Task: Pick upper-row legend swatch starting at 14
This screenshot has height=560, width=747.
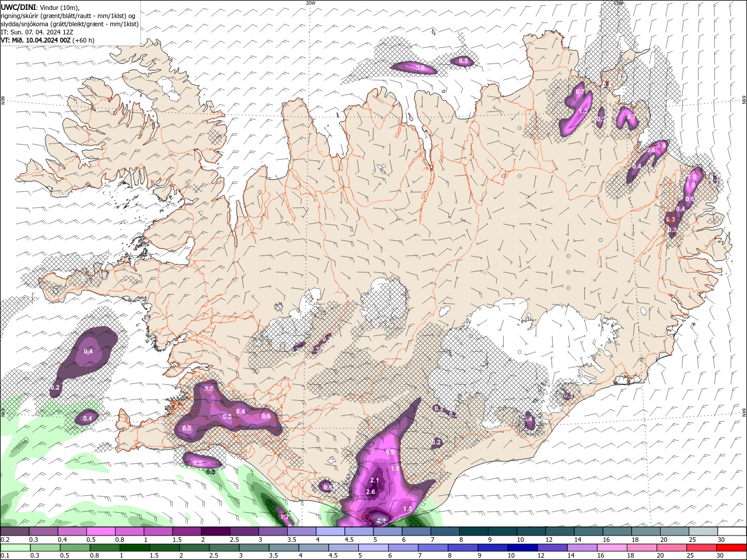Action: pos(589,531)
